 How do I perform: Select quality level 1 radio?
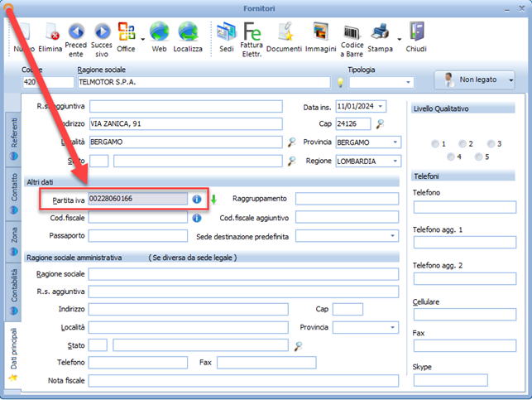click(435, 143)
